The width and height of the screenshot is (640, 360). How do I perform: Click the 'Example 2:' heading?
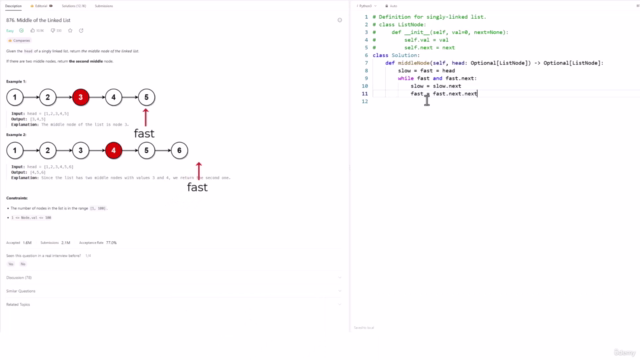coord(16,135)
